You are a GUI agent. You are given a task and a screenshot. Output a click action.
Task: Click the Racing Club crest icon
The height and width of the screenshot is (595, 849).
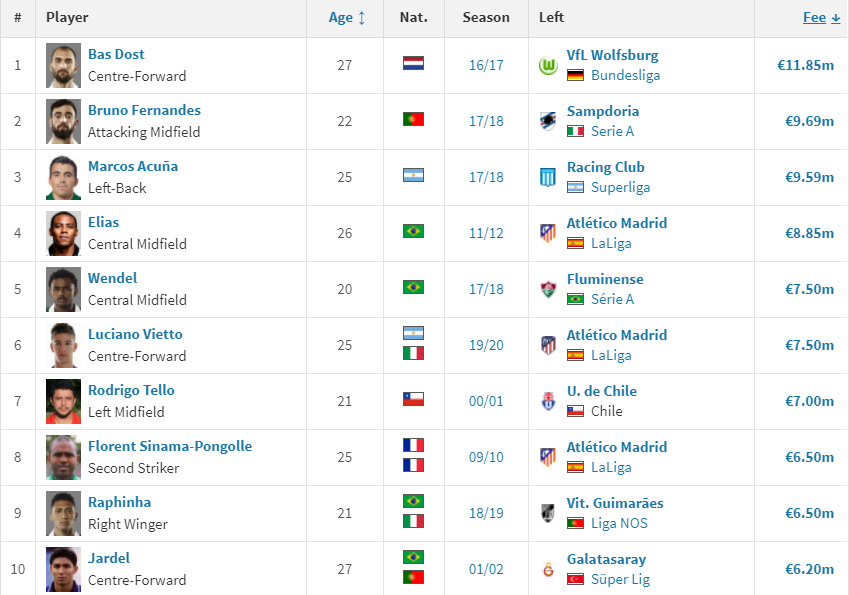coord(548,178)
